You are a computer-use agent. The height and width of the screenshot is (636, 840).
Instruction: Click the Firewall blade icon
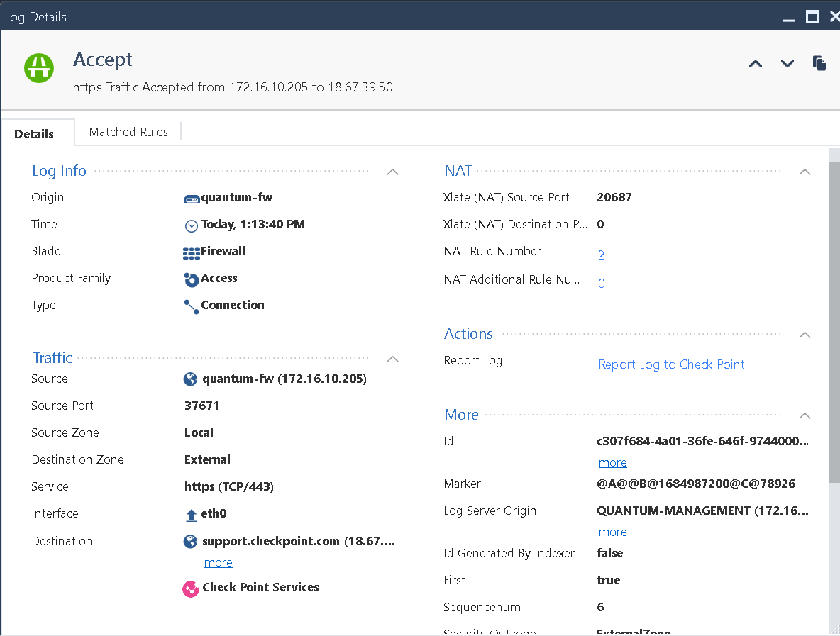point(191,250)
